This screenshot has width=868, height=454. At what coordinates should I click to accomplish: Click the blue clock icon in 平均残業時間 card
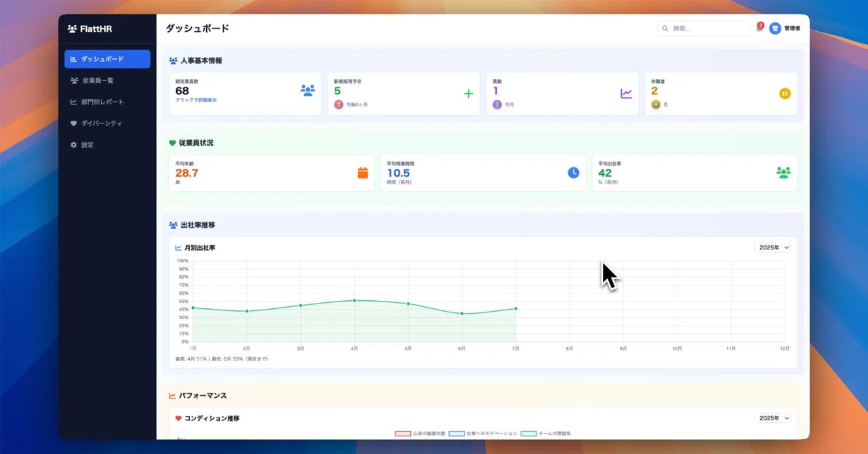tap(574, 173)
